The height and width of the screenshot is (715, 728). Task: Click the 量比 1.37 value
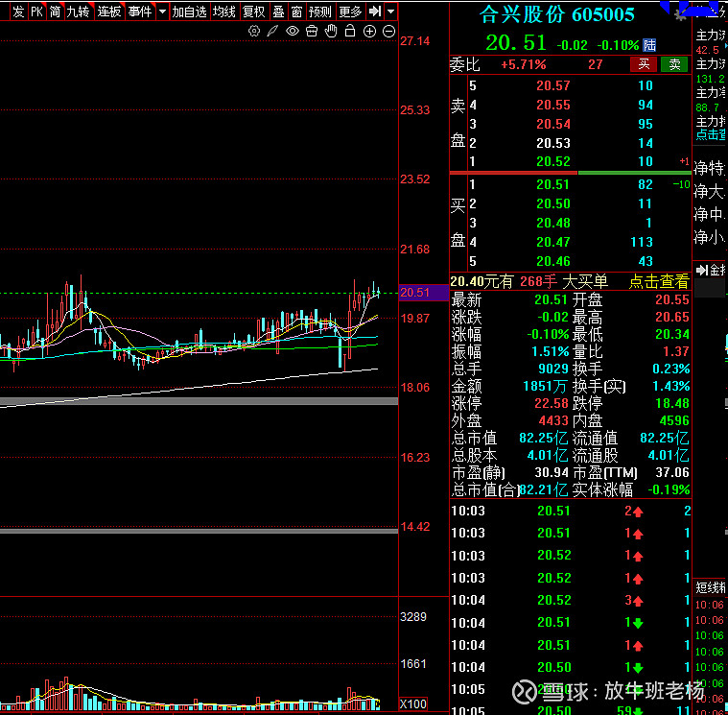tap(677, 351)
